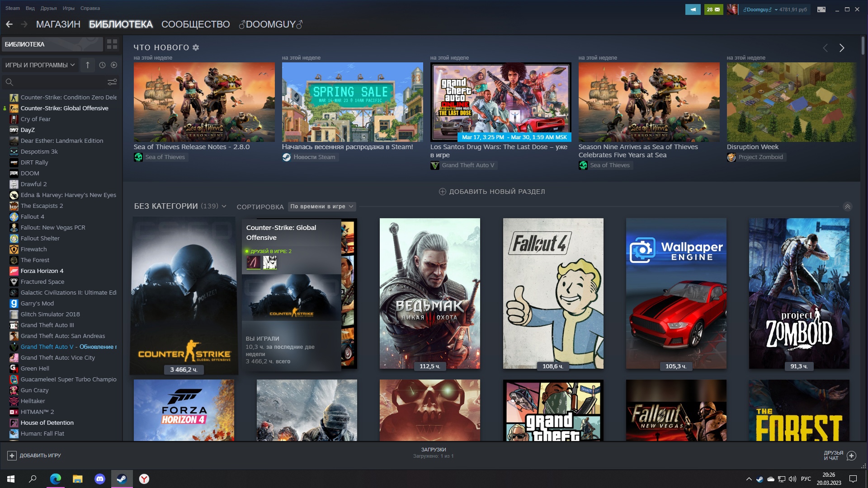Open Yandex Browser from taskbar
The height and width of the screenshot is (488, 868).
[144, 479]
